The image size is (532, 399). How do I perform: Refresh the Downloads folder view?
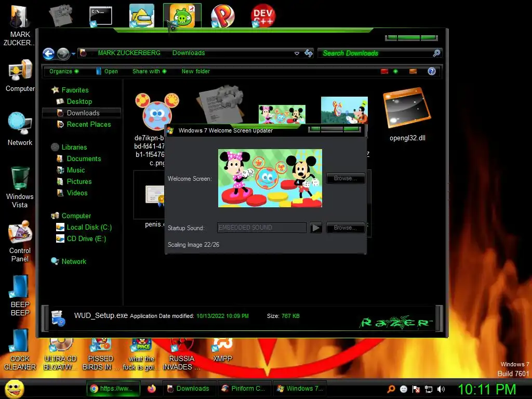click(309, 53)
